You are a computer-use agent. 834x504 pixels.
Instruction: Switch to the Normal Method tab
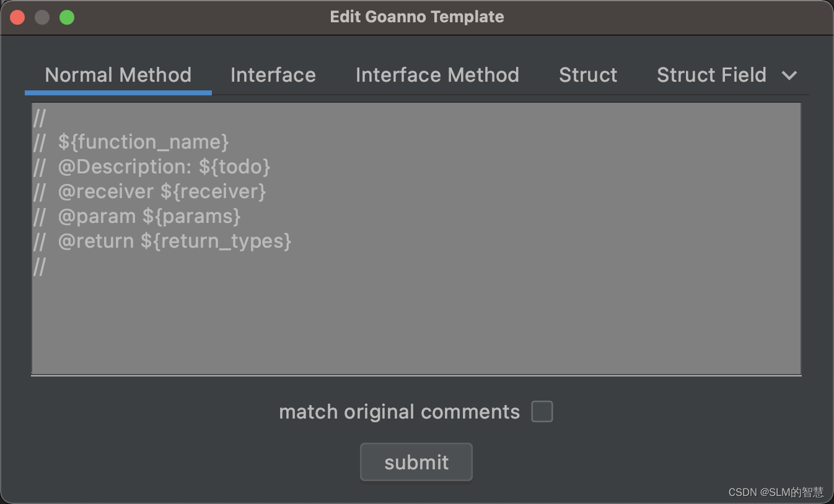click(118, 76)
